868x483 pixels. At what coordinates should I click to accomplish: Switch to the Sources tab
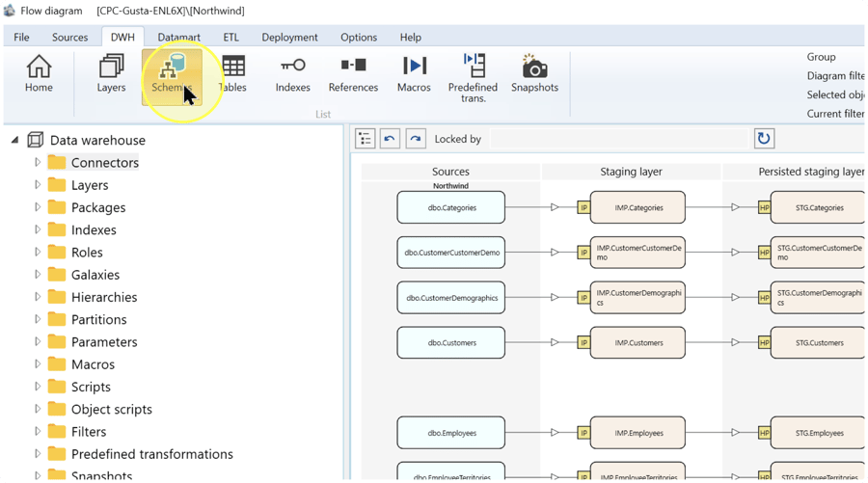coord(69,37)
